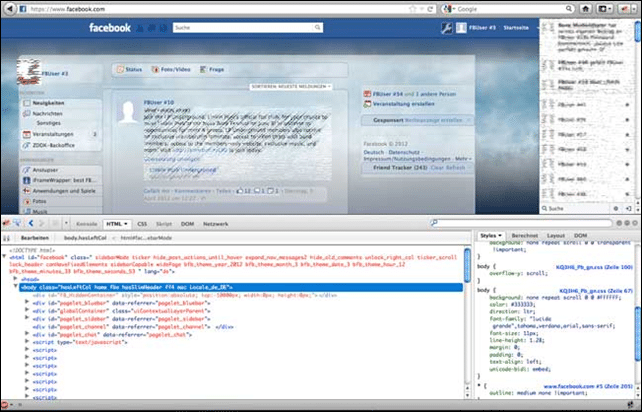Click the Facebook search magnifier icon
Viewport: 642px width, 412px height.
318,27
